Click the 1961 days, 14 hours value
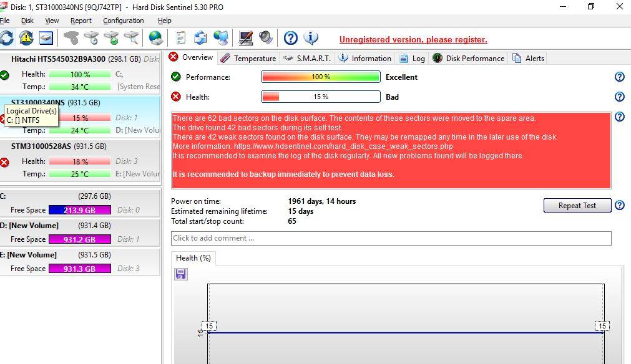Screen dimensions: 631x364 coord(321,201)
